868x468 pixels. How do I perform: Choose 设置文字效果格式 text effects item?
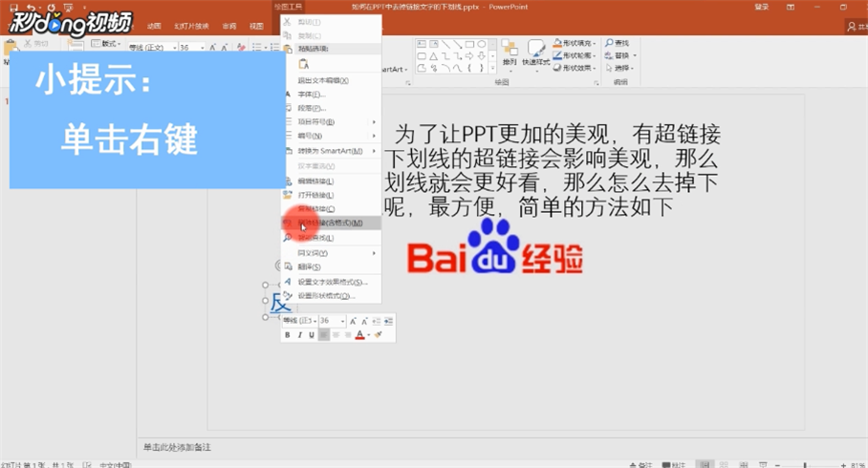[331, 282]
